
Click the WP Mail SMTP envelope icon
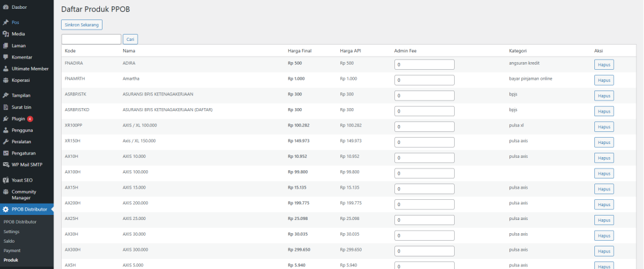(6, 165)
